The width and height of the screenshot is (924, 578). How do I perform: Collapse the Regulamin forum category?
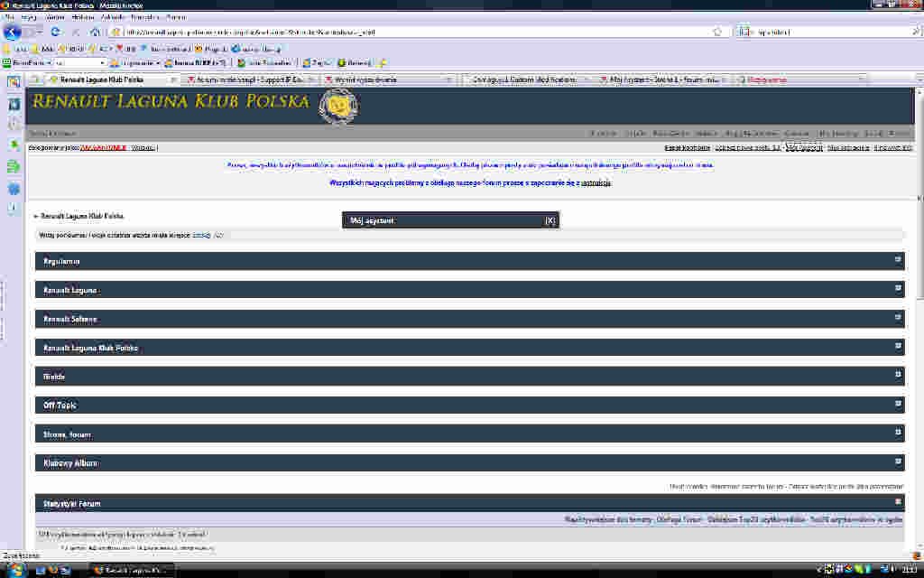[x=898, y=259]
